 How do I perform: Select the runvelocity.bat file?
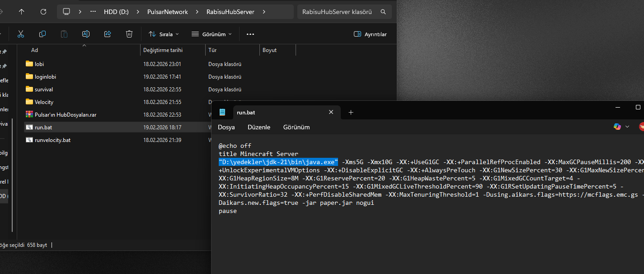click(52, 140)
